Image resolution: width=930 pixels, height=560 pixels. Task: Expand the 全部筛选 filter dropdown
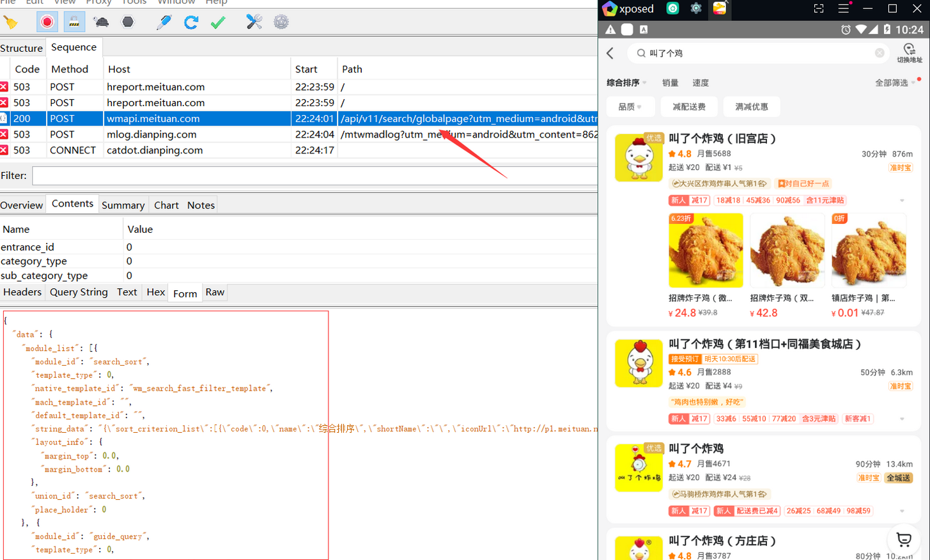click(x=895, y=82)
